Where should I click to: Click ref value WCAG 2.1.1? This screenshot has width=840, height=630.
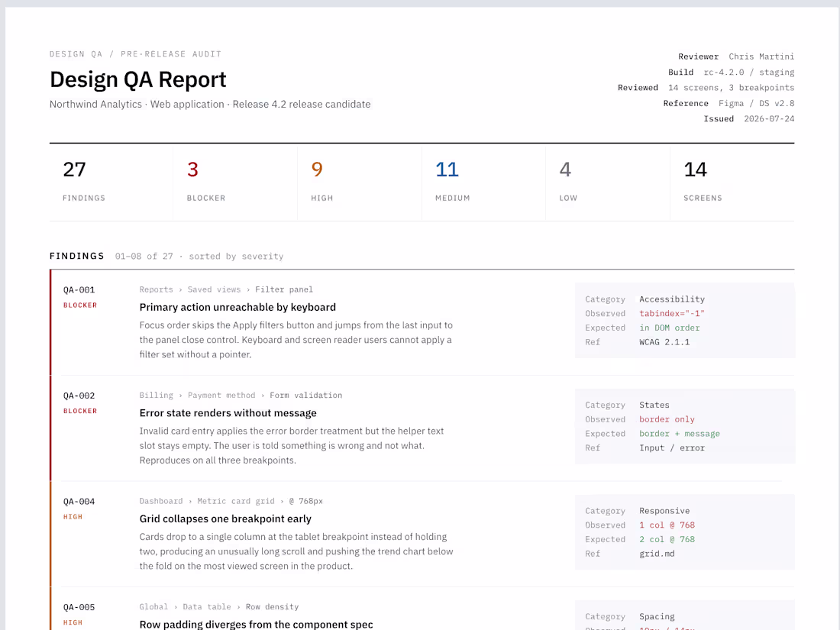point(664,342)
